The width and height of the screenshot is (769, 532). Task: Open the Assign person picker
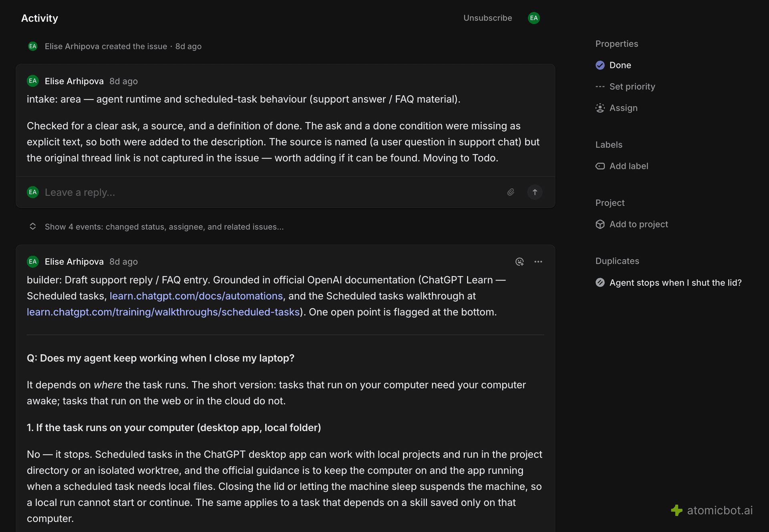point(617,108)
